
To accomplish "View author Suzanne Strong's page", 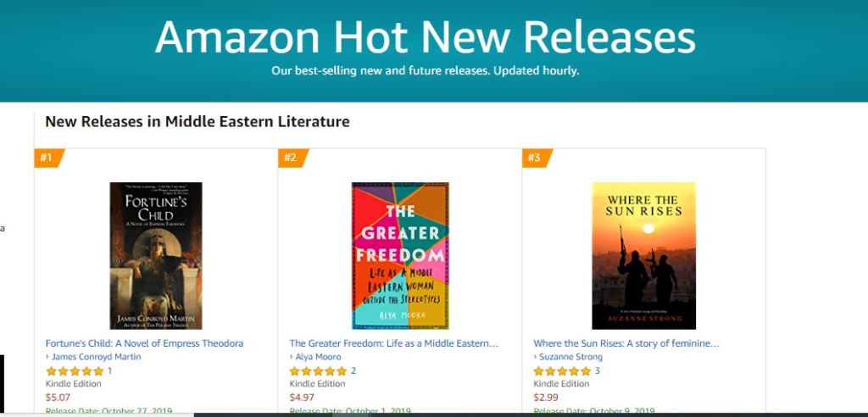I will point(571,357).
